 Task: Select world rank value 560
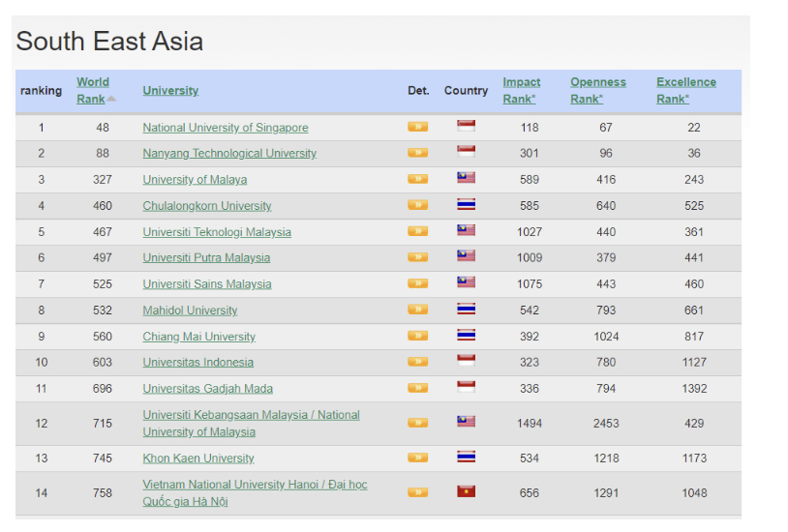[x=103, y=336]
